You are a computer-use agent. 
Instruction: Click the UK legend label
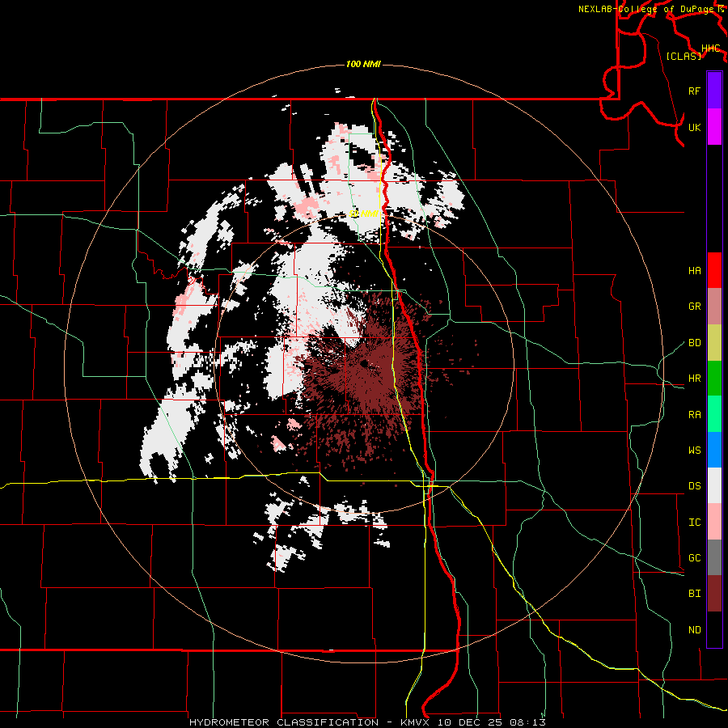click(694, 127)
